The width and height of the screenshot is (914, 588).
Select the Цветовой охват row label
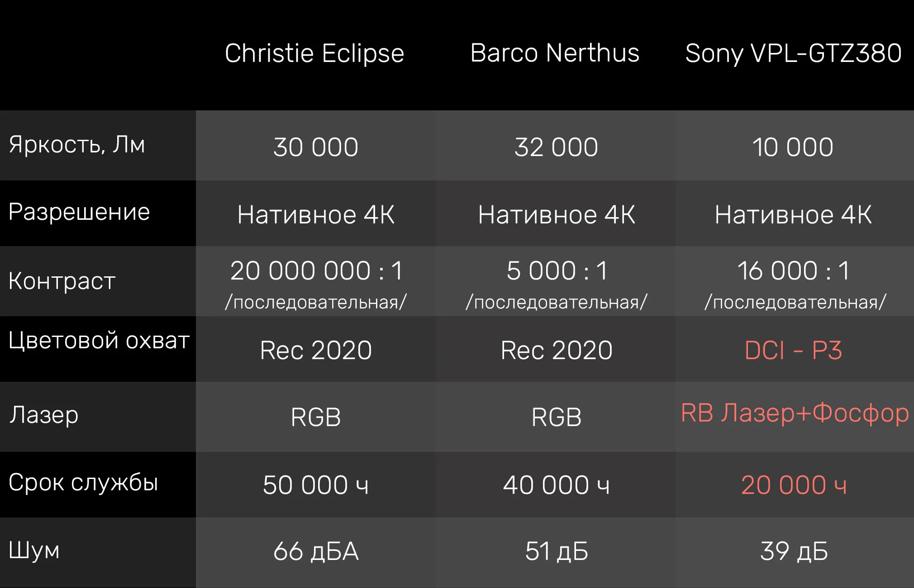[x=99, y=341]
